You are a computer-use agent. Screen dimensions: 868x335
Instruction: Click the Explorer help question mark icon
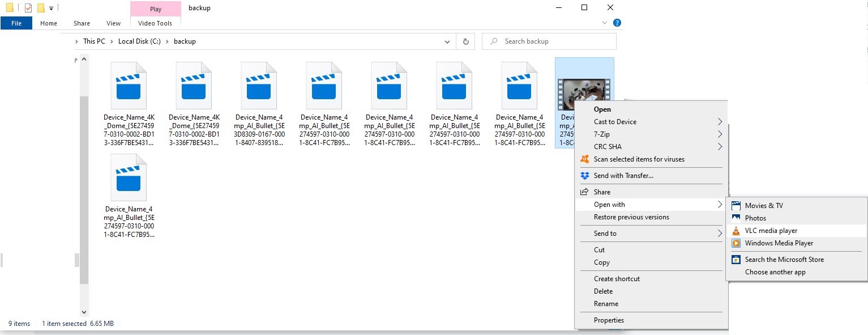(617, 23)
